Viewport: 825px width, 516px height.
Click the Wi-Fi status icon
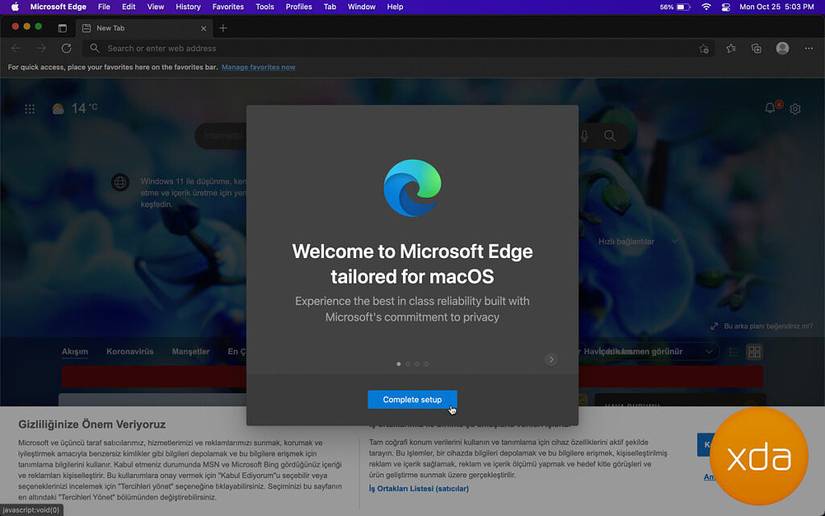pos(706,7)
